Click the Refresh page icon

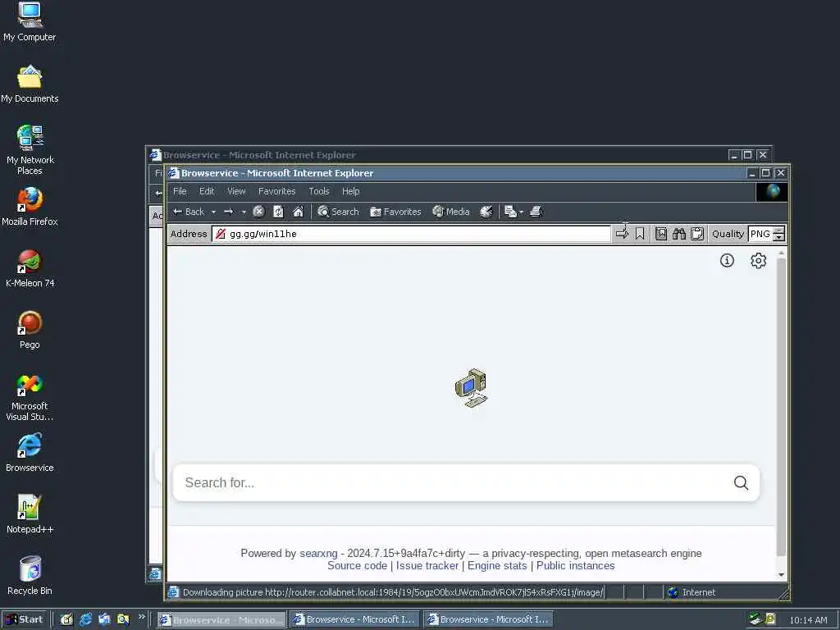[x=279, y=212]
